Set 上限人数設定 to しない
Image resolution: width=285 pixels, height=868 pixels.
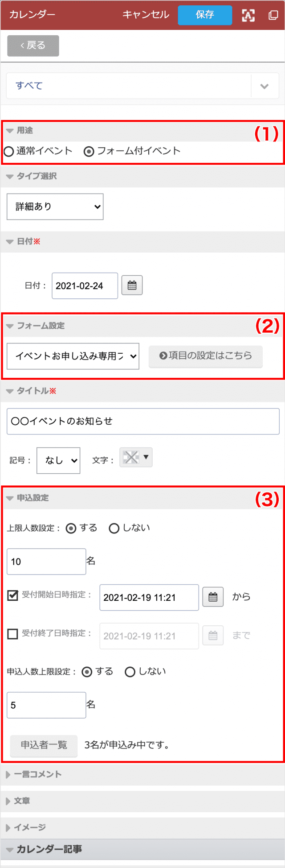point(114,528)
